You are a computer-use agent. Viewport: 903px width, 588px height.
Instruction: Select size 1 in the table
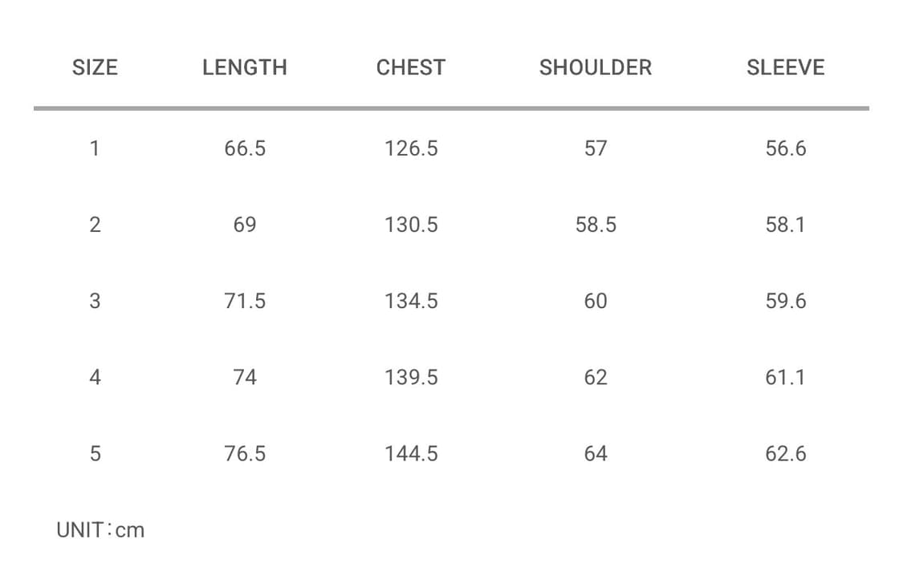click(95, 148)
